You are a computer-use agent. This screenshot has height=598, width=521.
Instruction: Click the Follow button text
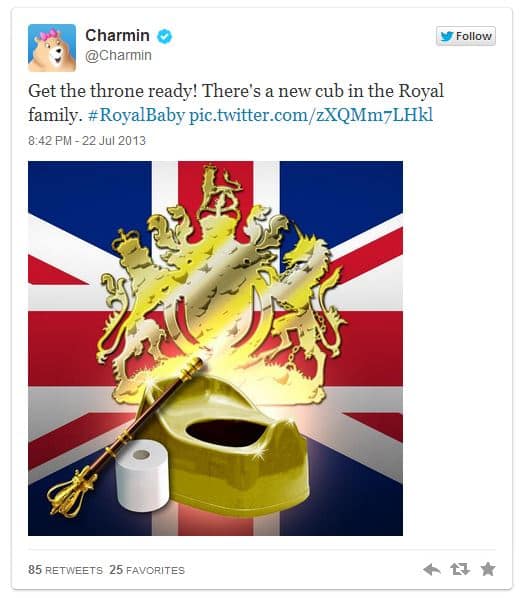coord(474,36)
